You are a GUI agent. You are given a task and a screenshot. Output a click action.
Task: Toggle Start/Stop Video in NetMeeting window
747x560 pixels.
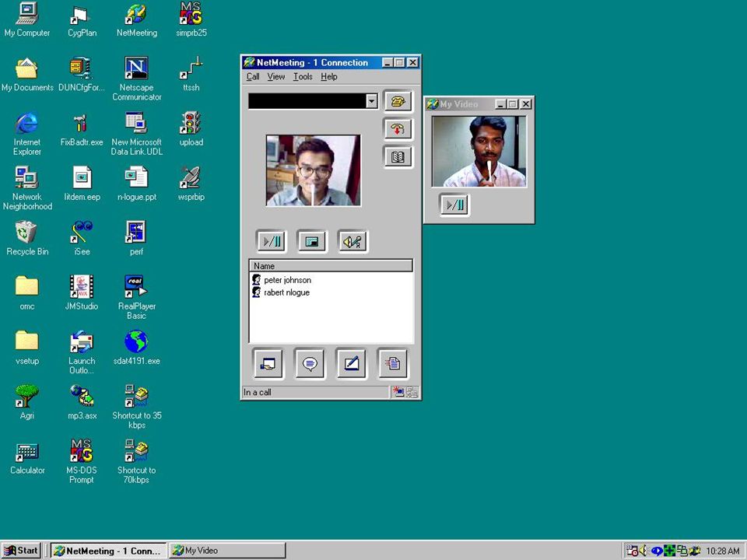271,241
